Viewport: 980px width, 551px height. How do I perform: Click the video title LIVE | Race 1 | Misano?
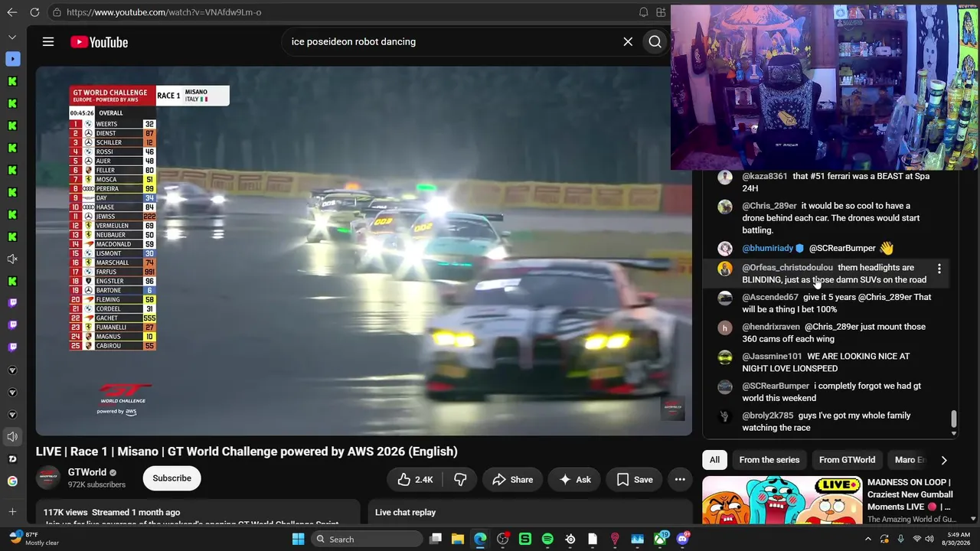(x=247, y=452)
